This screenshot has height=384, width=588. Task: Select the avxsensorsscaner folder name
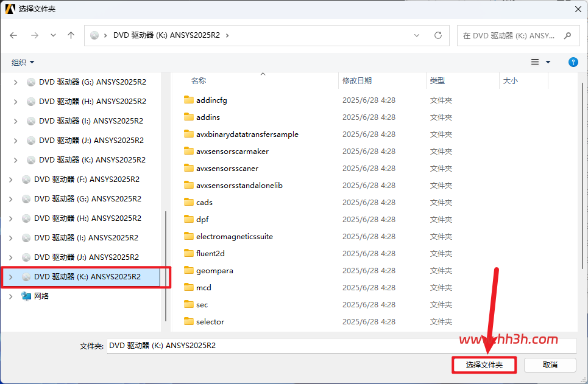click(227, 168)
